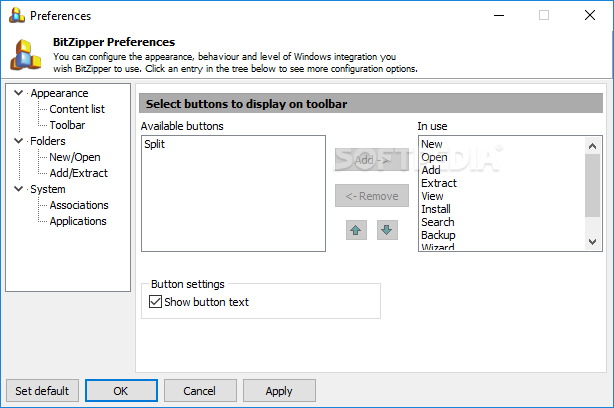Select Search in the In use list

click(x=502, y=222)
